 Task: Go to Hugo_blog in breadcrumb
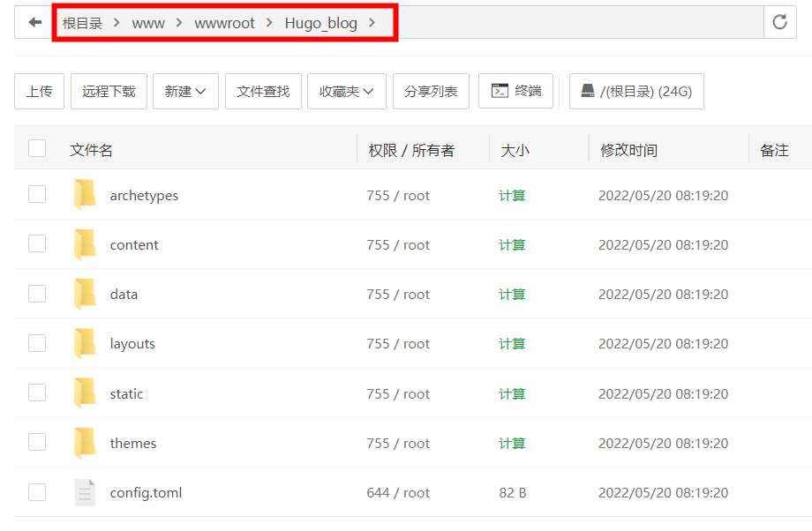[x=321, y=23]
